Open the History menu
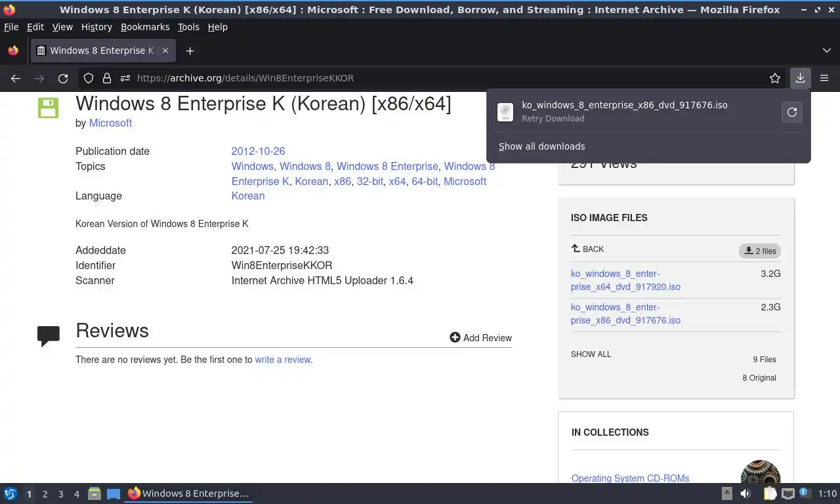840x504 pixels. point(96,27)
